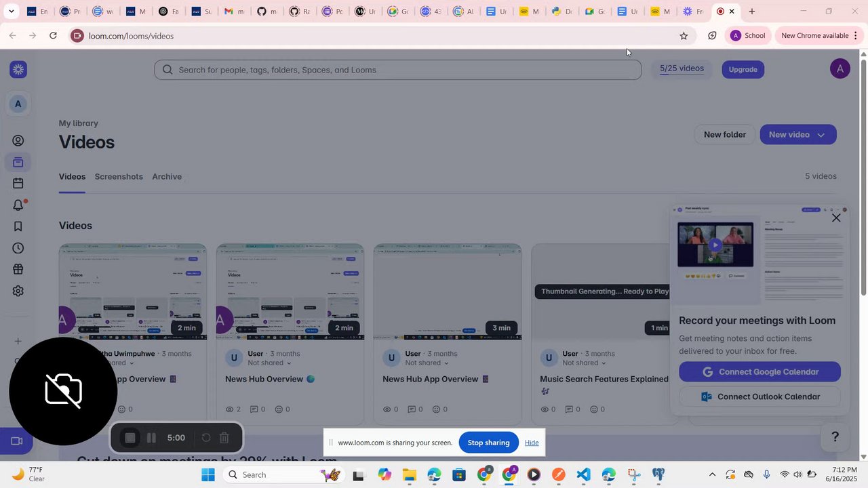Click the 5/25 videos usage indicator
The width and height of the screenshot is (868, 488).
[682, 68]
